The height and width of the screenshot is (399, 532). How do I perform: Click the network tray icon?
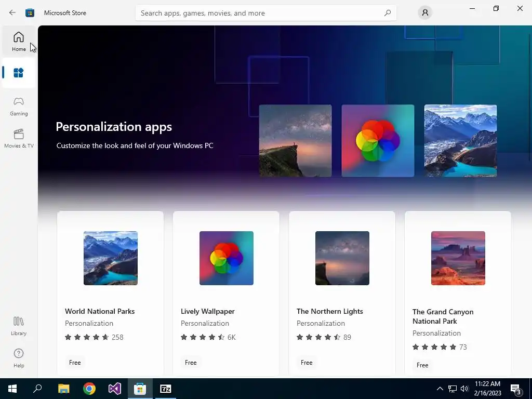[453, 389]
